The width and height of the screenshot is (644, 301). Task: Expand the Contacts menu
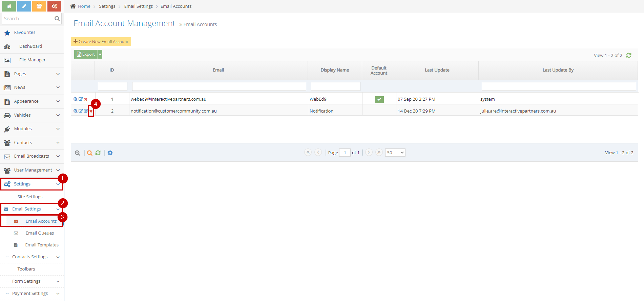32,143
